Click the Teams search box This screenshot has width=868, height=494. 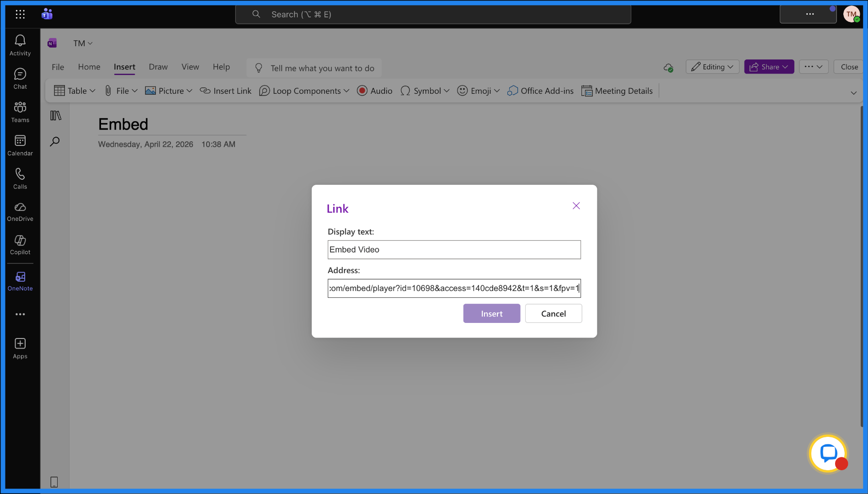pos(433,14)
